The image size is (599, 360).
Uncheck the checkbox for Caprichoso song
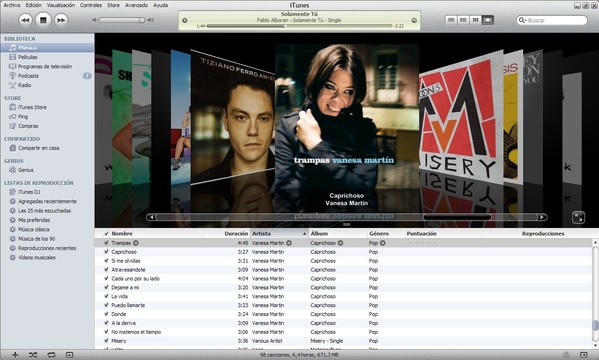106,251
